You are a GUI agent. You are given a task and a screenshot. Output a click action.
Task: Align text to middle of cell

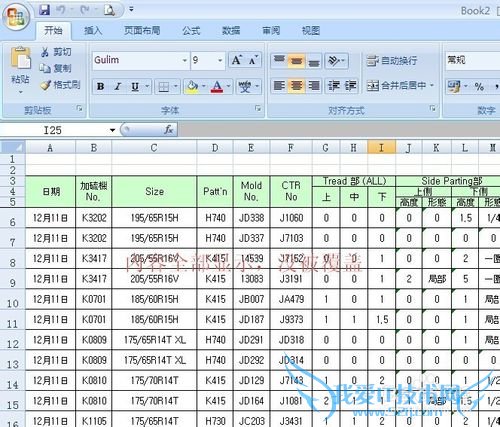(x=296, y=61)
